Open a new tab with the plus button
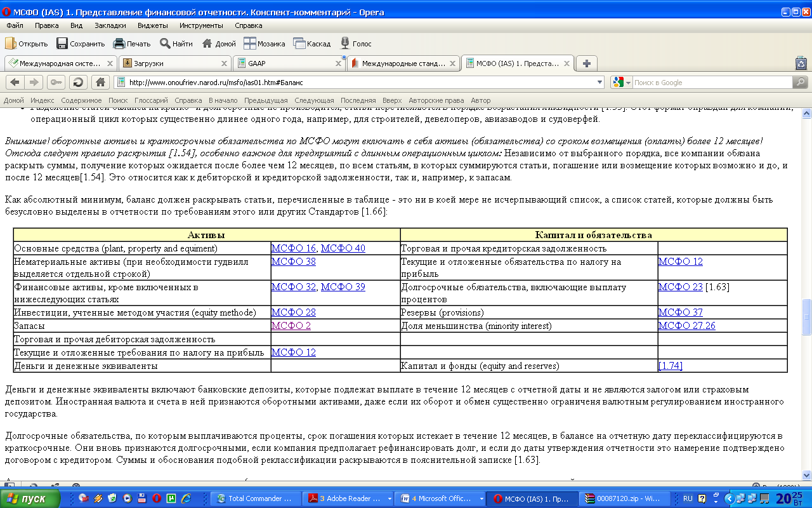 pos(587,63)
